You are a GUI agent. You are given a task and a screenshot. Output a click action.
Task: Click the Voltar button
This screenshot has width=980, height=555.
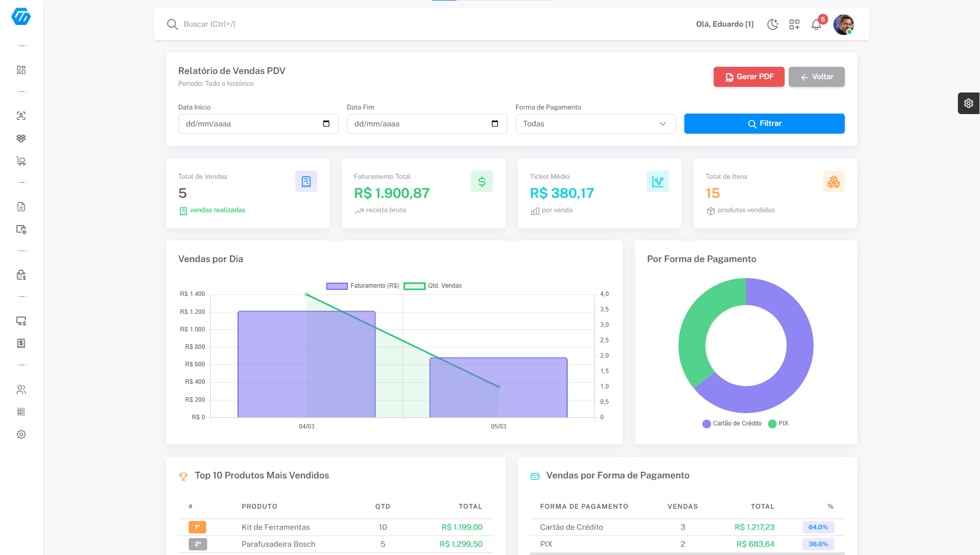pos(816,77)
